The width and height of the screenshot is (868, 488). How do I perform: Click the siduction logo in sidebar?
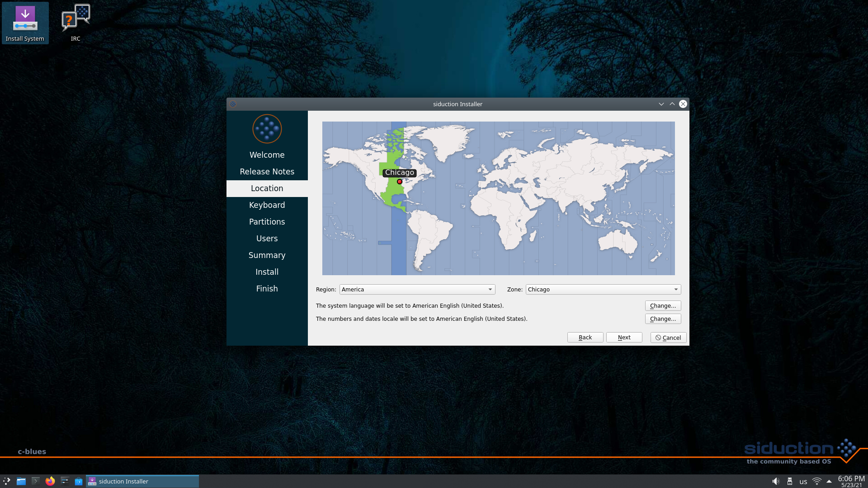pyautogui.click(x=267, y=129)
